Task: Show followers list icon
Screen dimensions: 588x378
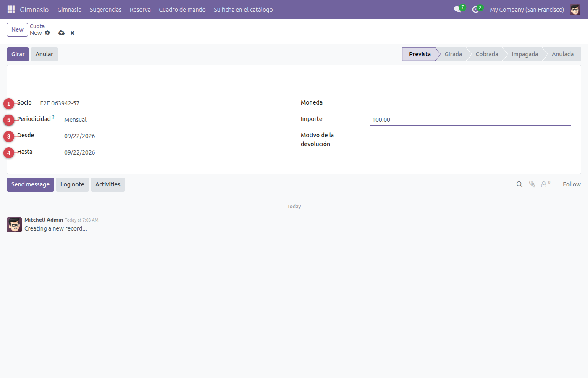Action: coord(545,184)
